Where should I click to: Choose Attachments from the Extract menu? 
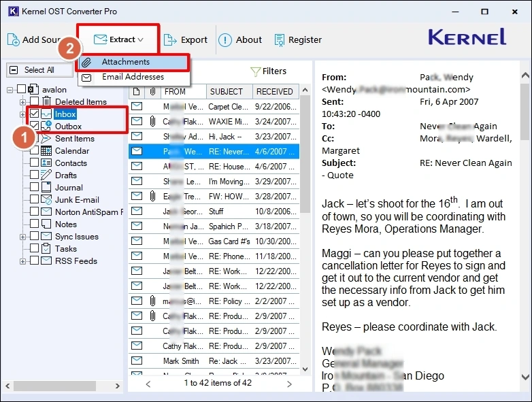125,62
